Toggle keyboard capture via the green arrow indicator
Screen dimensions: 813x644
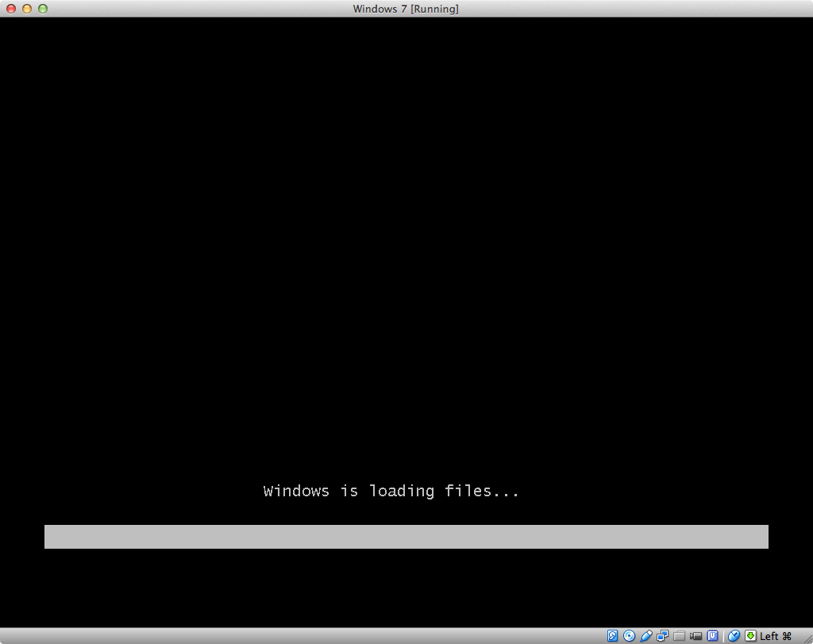749,635
